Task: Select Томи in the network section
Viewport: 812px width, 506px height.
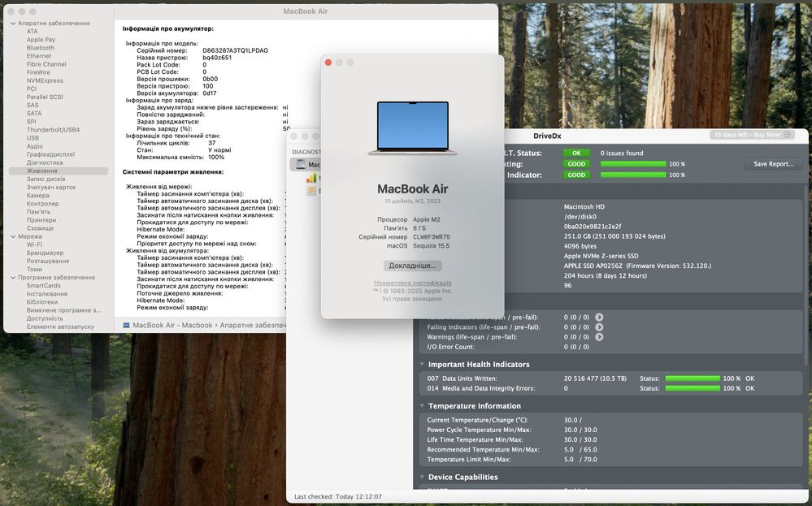Action: point(34,269)
